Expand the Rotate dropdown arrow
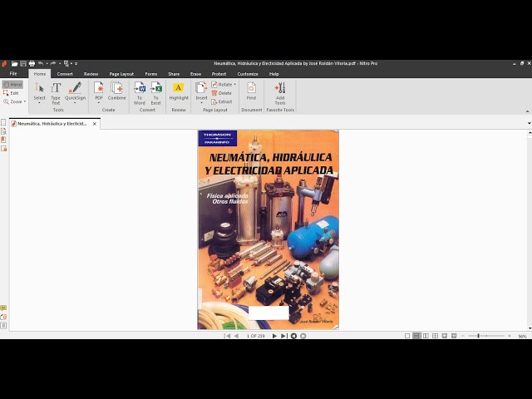 234,85
